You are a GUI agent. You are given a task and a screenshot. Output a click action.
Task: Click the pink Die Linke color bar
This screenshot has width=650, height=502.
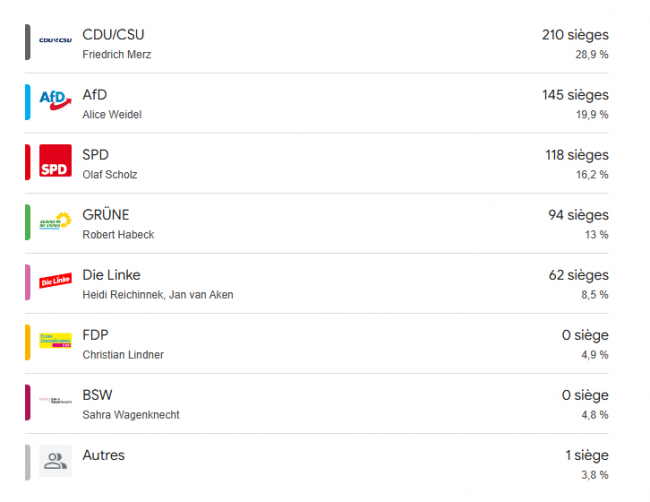(x=27, y=282)
